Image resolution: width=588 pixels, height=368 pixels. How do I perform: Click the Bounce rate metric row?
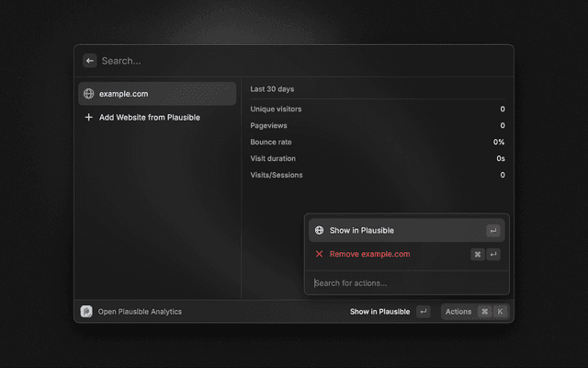coord(377,143)
